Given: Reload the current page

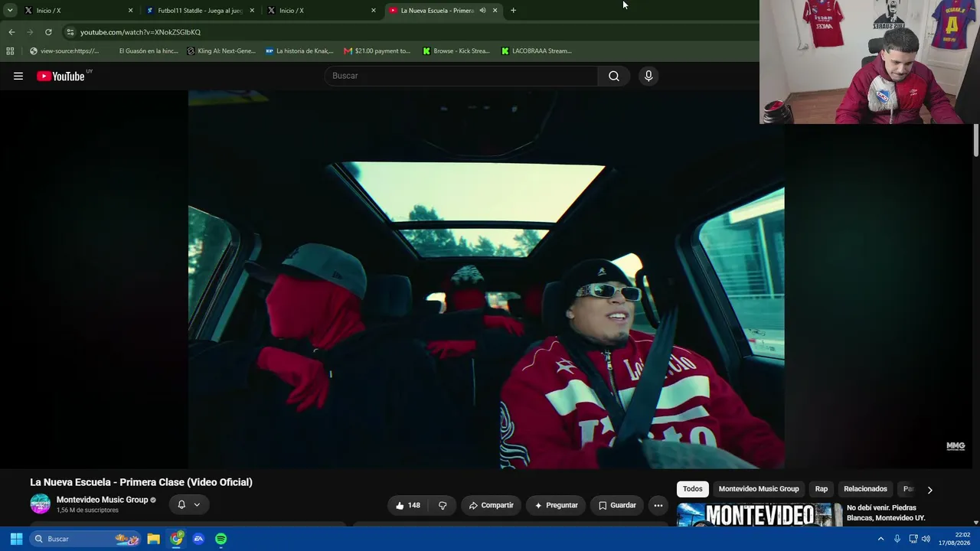Looking at the screenshot, I should (x=48, y=32).
